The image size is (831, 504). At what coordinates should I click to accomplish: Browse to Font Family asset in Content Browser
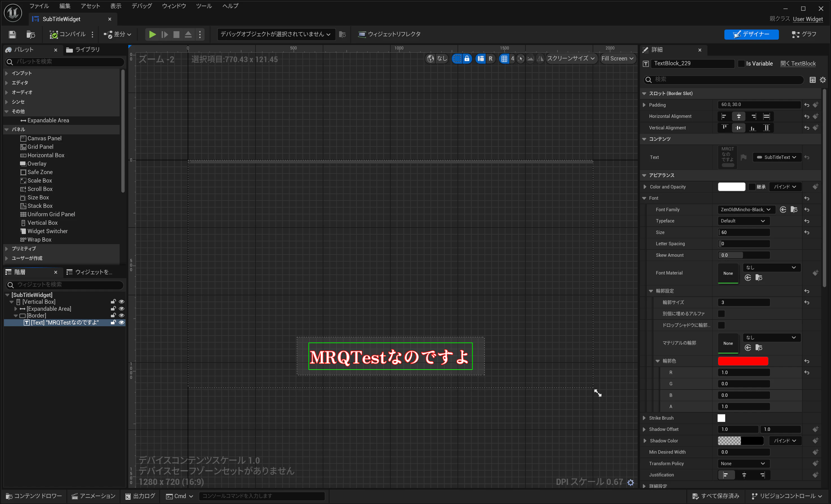[794, 210]
